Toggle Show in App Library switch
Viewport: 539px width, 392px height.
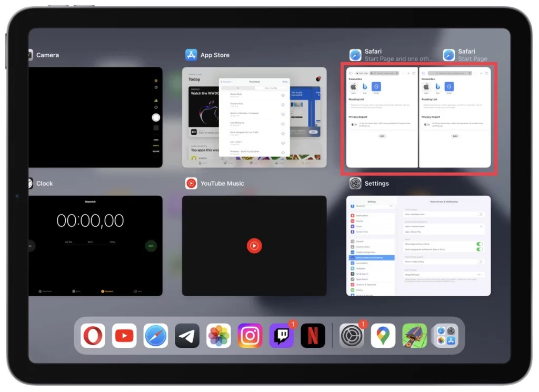(480, 262)
